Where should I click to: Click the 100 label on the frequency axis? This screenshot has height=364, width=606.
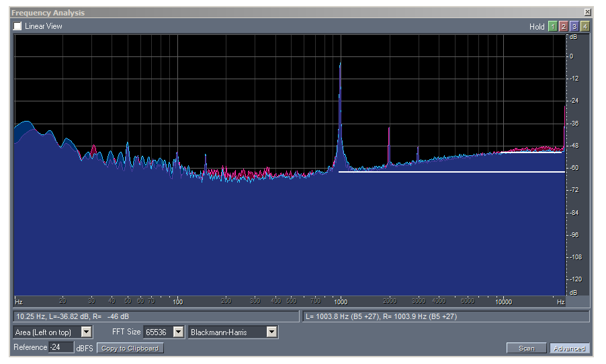tap(178, 302)
